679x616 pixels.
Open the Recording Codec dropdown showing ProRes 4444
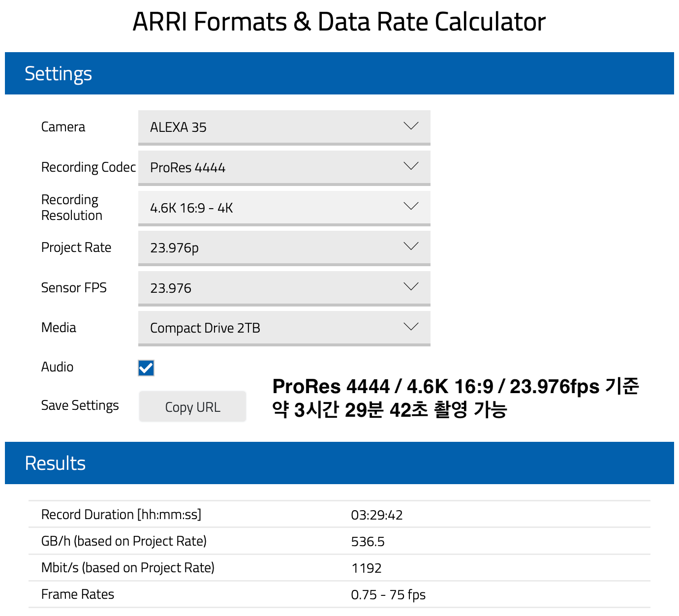click(x=284, y=167)
